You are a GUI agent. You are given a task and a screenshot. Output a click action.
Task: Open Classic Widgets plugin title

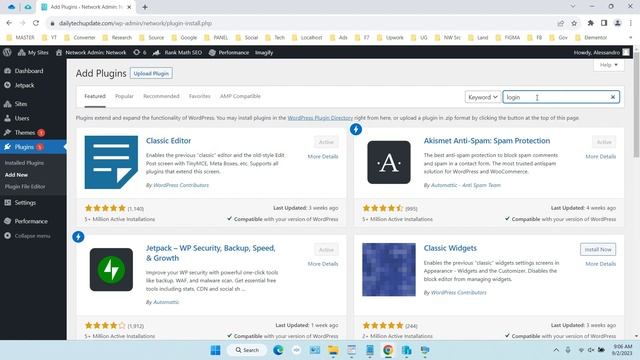click(450, 248)
